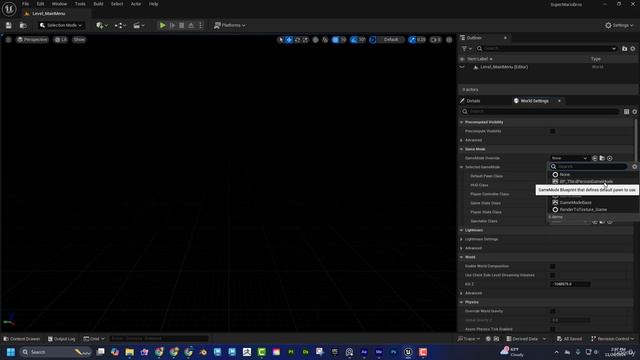Open the Revision Control menu
The width and height of the screenshot is (640, 360).
coord(612,339)
